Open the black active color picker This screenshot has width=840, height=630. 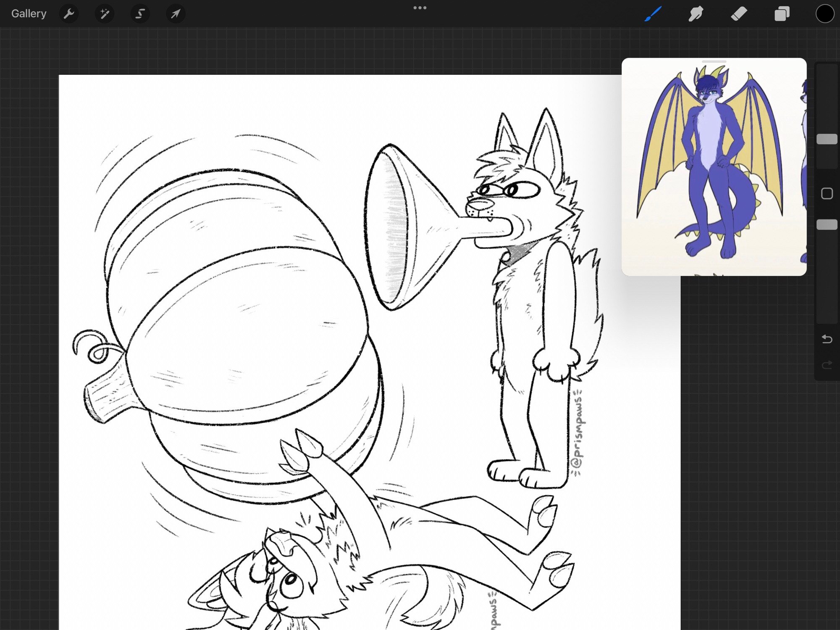pyautogui.click(x=825, y=13)
